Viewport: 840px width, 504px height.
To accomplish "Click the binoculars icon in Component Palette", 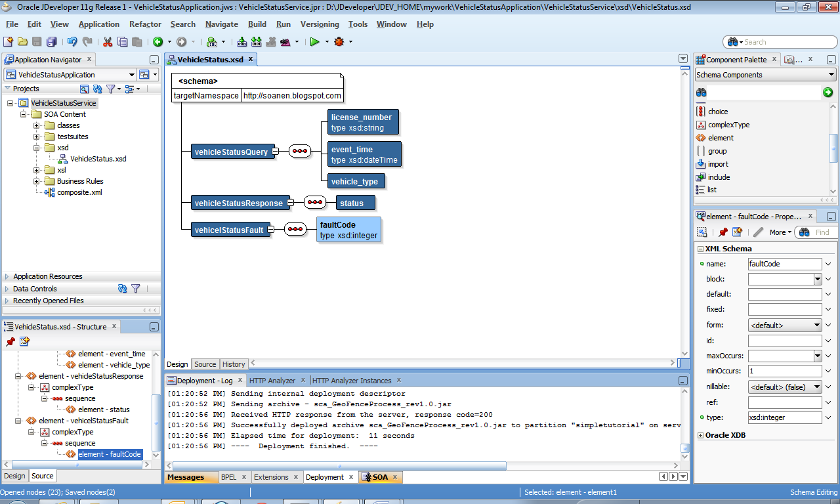I will (702, 93).
